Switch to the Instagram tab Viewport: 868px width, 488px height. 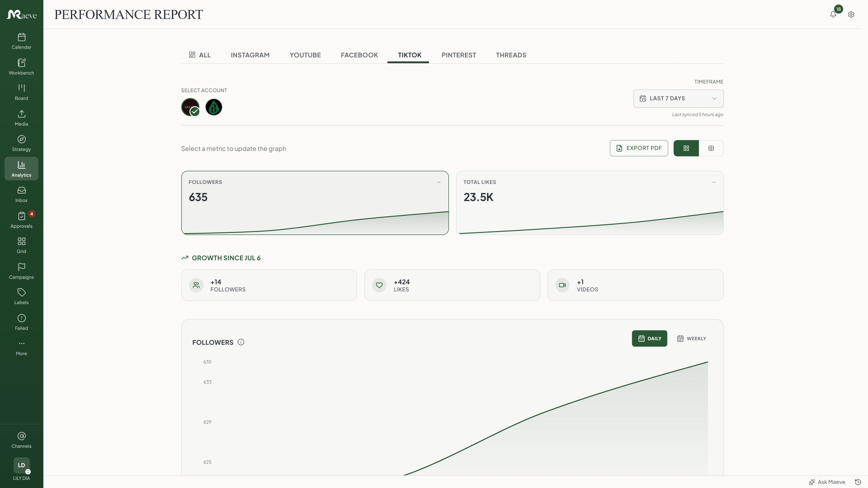click(x=250, y=55)
